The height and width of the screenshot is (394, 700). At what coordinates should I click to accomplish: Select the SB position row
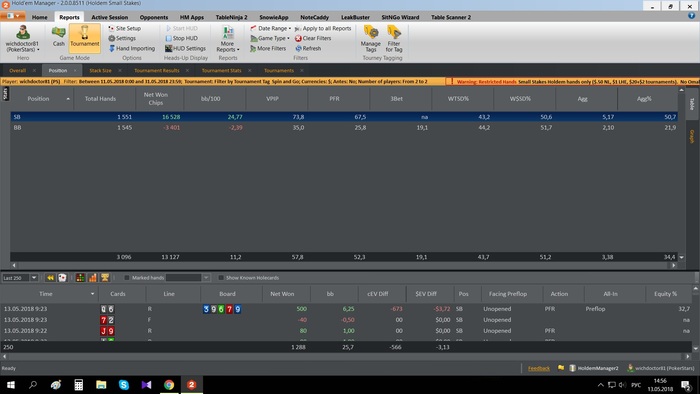click(x=344, y=117)
